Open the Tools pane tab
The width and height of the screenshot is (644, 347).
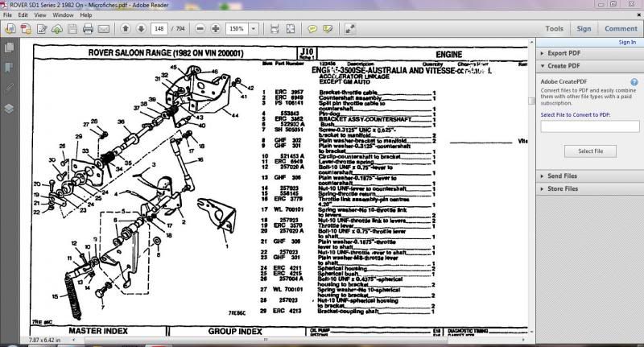[x=554, y=29]
